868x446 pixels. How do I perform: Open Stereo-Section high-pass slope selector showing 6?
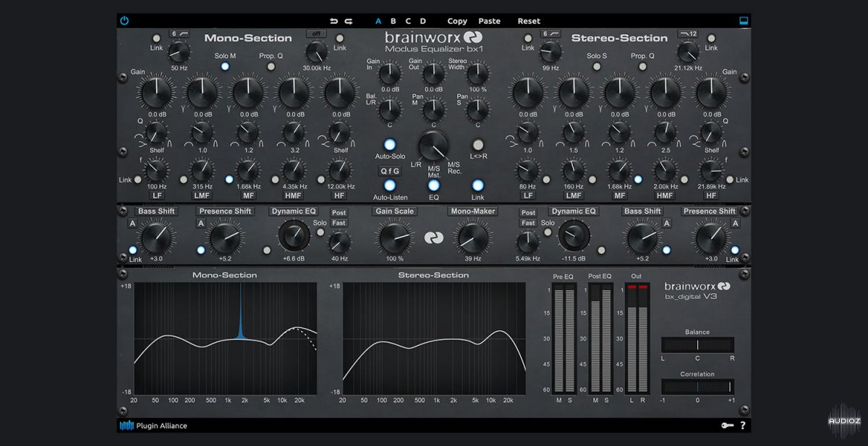(x=550, y=33)
